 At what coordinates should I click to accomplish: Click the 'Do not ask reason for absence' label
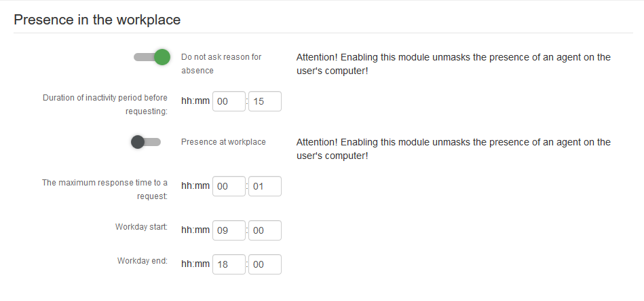pos(221,63)
